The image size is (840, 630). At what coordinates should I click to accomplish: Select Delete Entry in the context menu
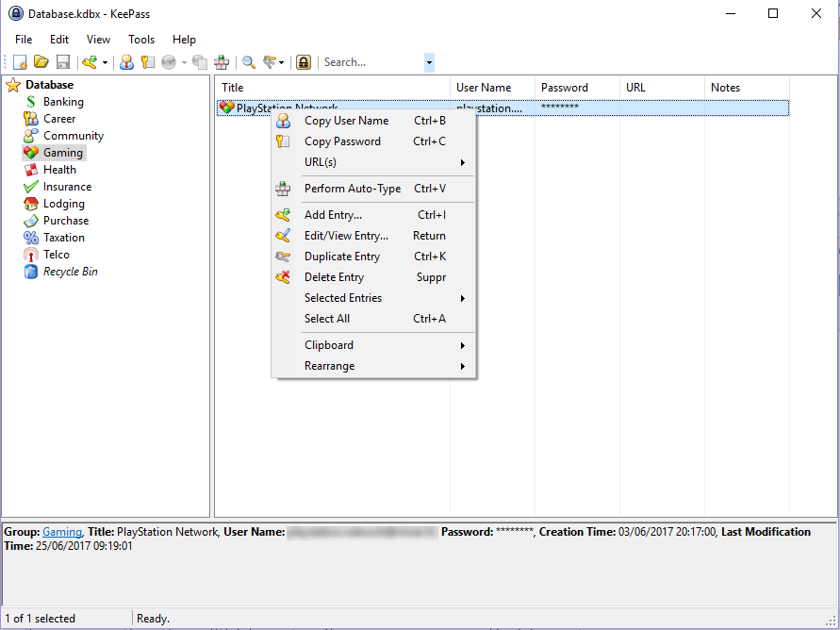point(334,277)
